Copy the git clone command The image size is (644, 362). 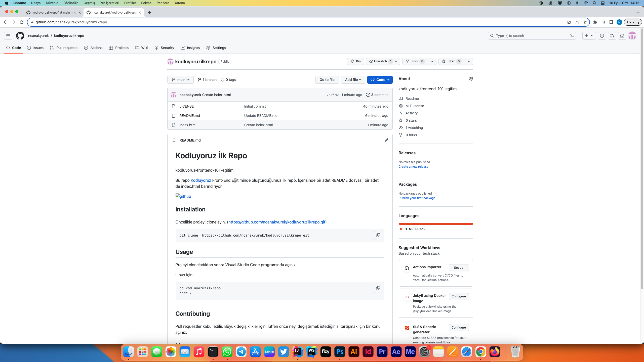pyautogui.click(x=378, y=235)
